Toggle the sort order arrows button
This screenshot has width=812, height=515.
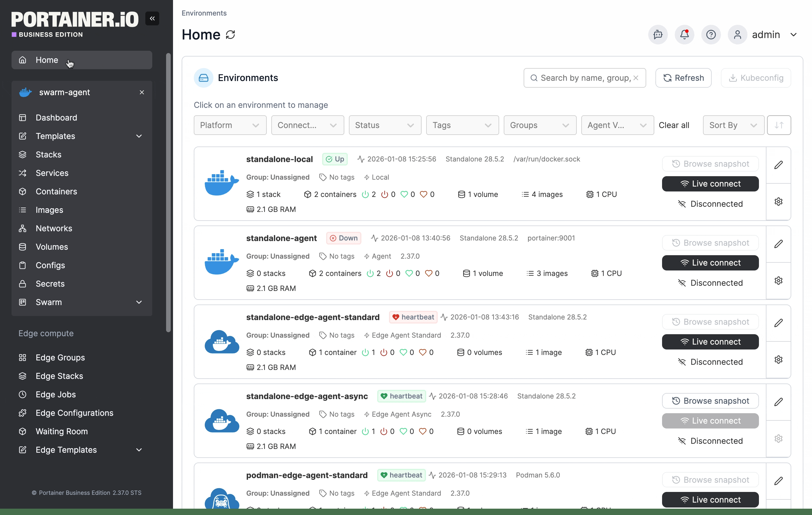click(x=779, y=125)
